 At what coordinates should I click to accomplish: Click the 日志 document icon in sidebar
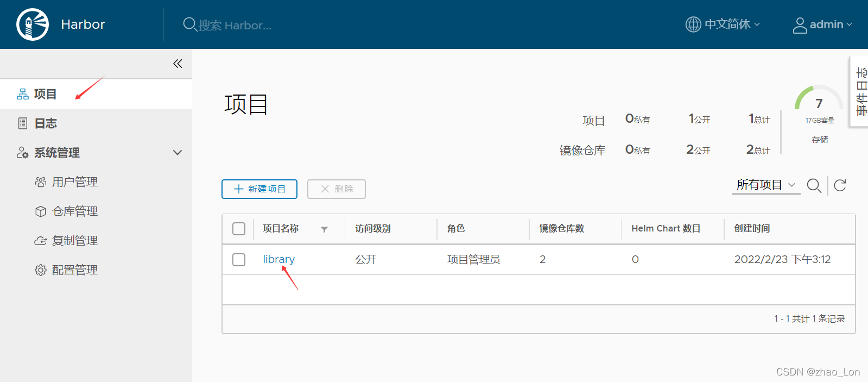point(23,123)
